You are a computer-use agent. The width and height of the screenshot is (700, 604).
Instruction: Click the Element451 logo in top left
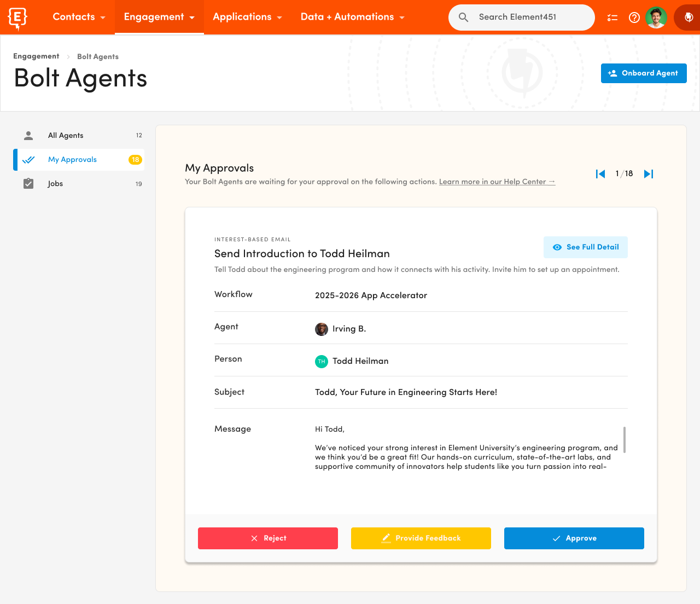[x=17, y=17]
